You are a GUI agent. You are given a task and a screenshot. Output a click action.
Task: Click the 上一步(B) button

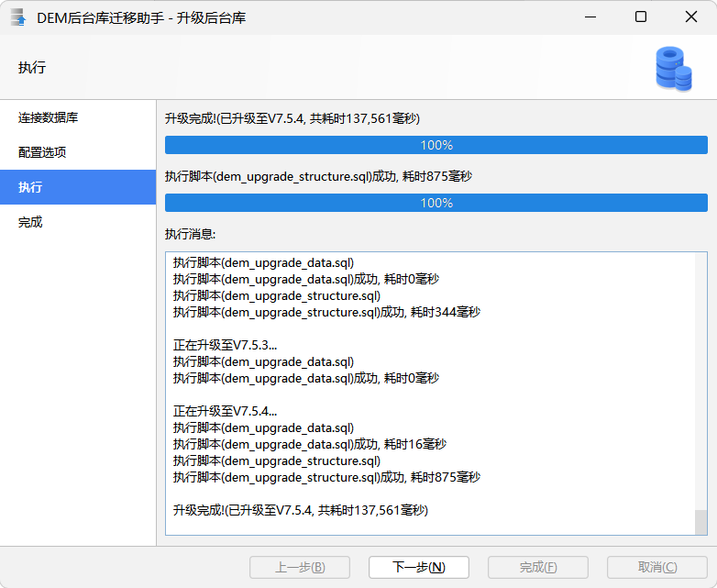coord(300,568)
